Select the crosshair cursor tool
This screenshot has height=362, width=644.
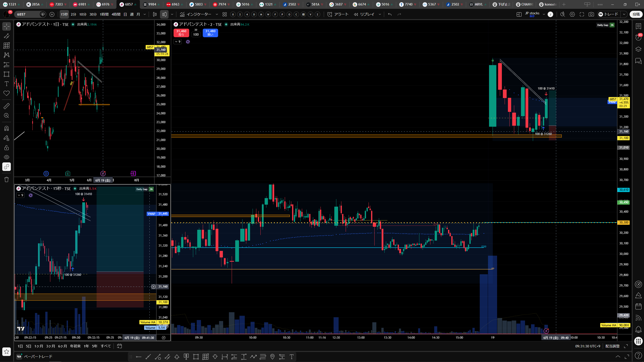coord(7,26)
